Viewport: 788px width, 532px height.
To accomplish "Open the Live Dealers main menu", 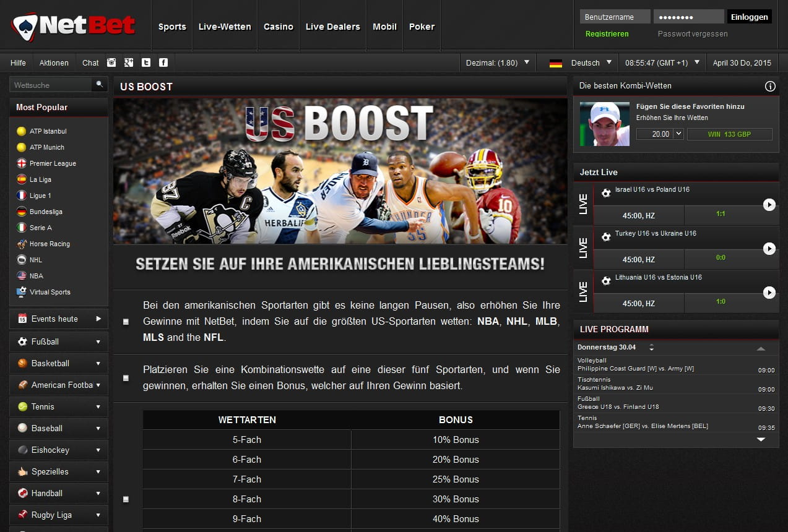I will point(332,27).
